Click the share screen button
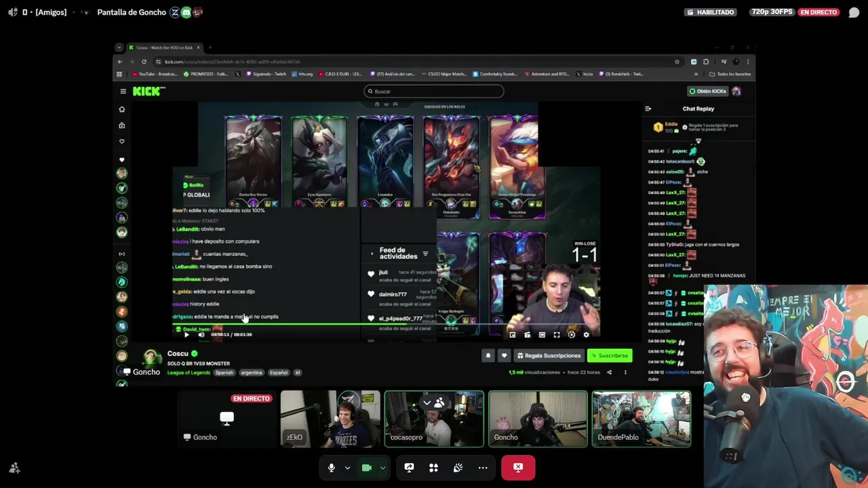 click(x=409, y=468)
